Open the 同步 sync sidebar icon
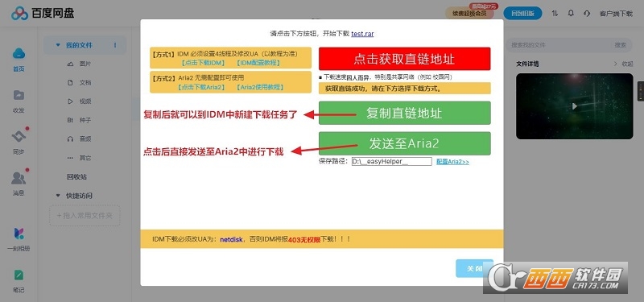 [19, 136]
